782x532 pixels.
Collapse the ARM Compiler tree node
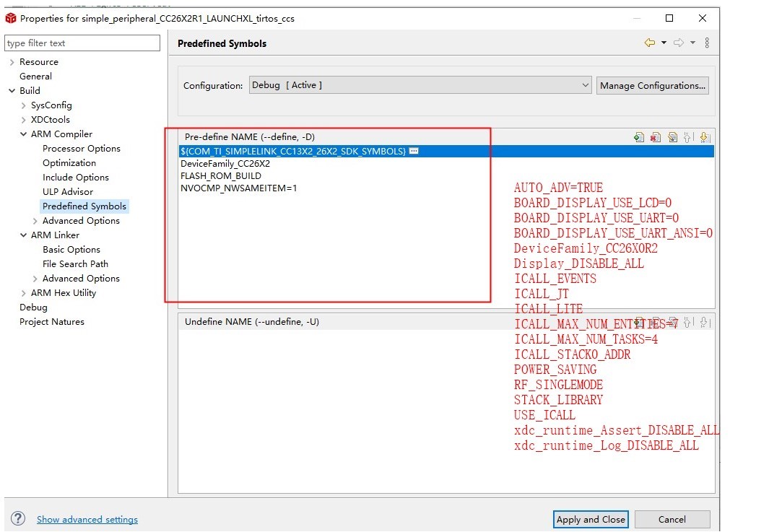coord(23,134)
